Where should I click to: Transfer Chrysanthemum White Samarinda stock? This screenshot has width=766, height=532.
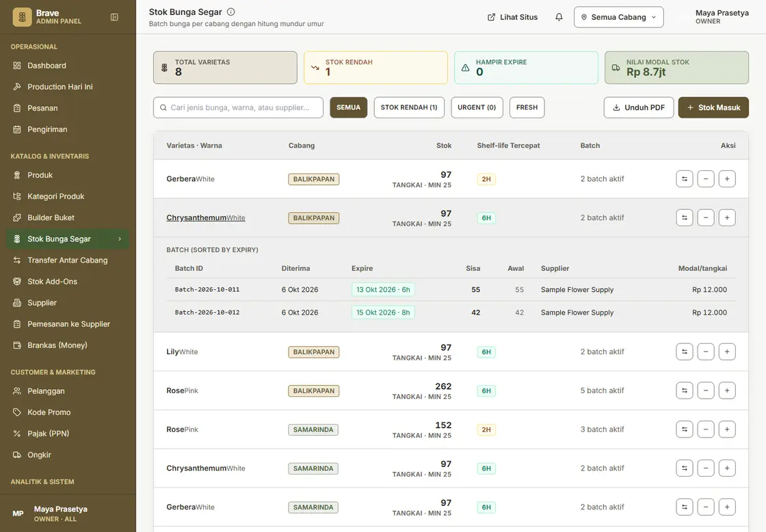(685, 468)
